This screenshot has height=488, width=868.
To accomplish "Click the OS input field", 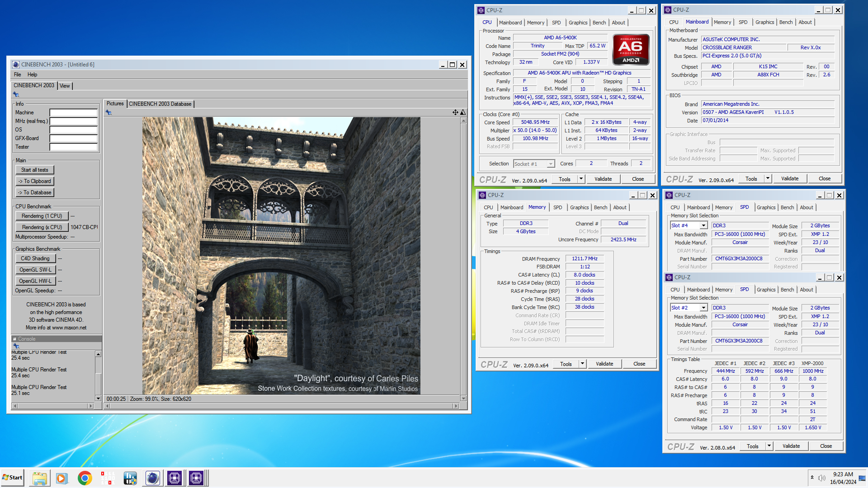I will pos(73,130).
